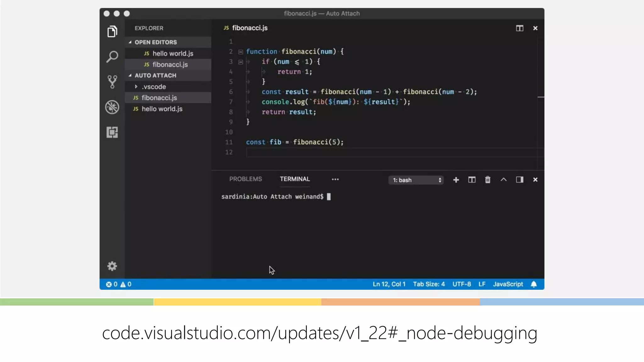Open the '1: bash' terminal dropdown

coord(416,180)
